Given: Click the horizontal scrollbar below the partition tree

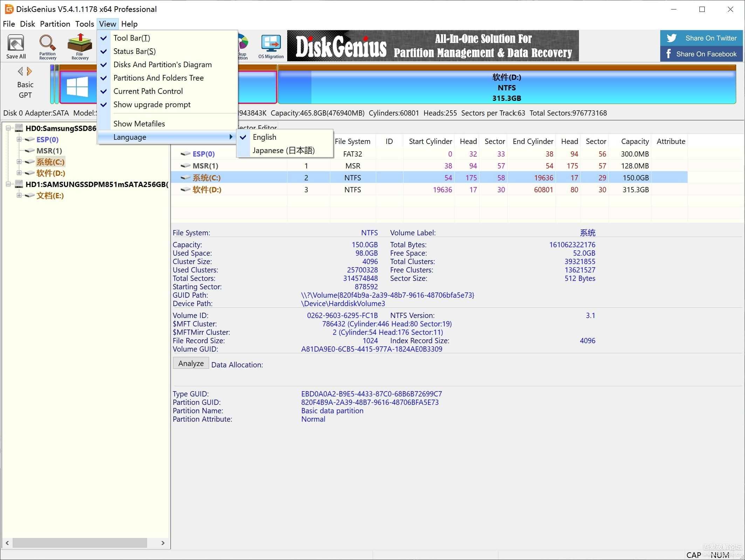Looking at the screenshot, I should pyautogui.click(x=81, y=543).
